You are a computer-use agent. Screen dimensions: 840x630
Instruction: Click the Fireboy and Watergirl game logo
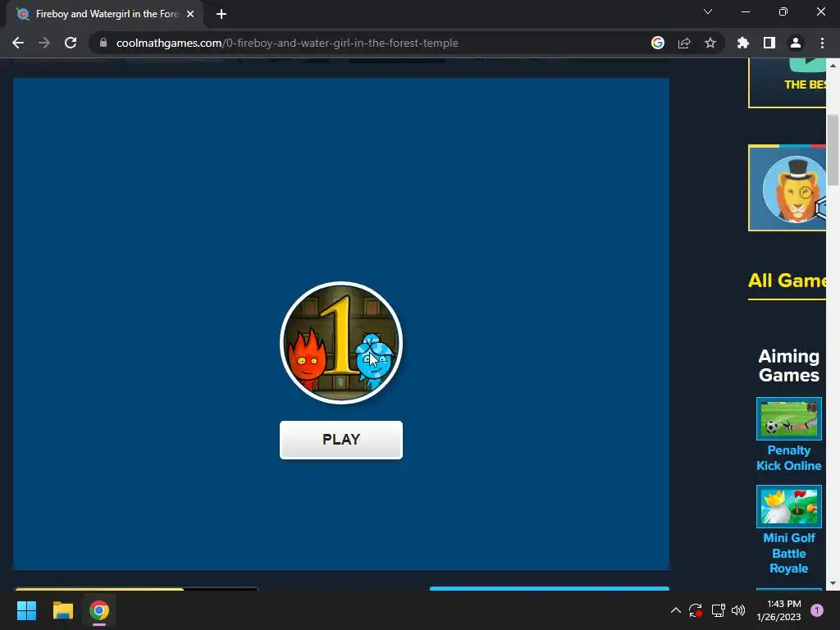point(340,342)
